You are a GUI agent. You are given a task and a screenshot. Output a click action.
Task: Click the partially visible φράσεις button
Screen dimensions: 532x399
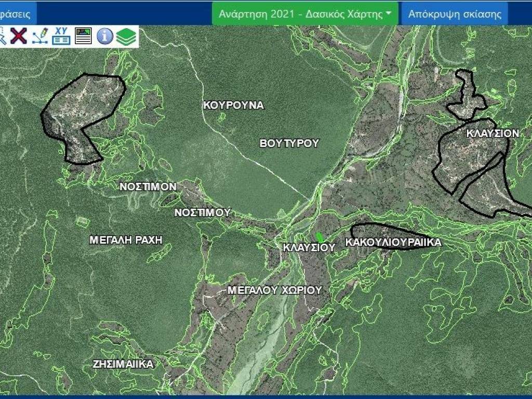[x=17, y=14]
